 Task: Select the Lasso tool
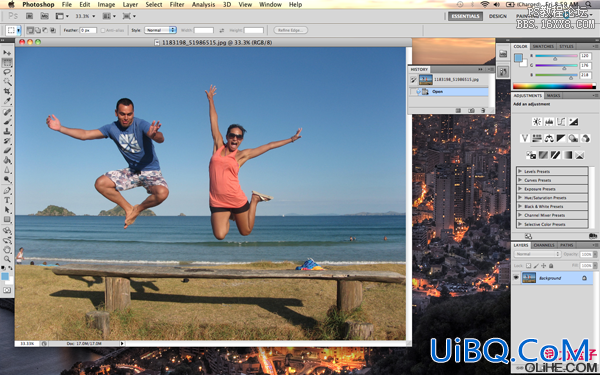click(7, 72)
